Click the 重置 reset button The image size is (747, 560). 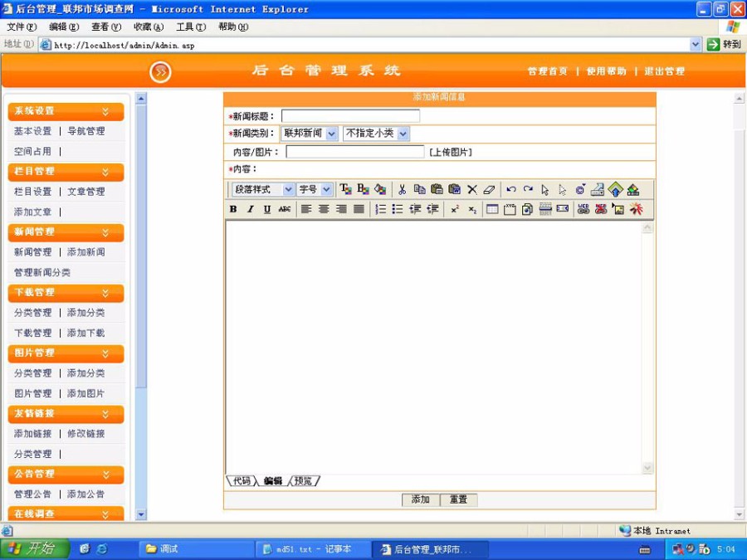(458, 499)
